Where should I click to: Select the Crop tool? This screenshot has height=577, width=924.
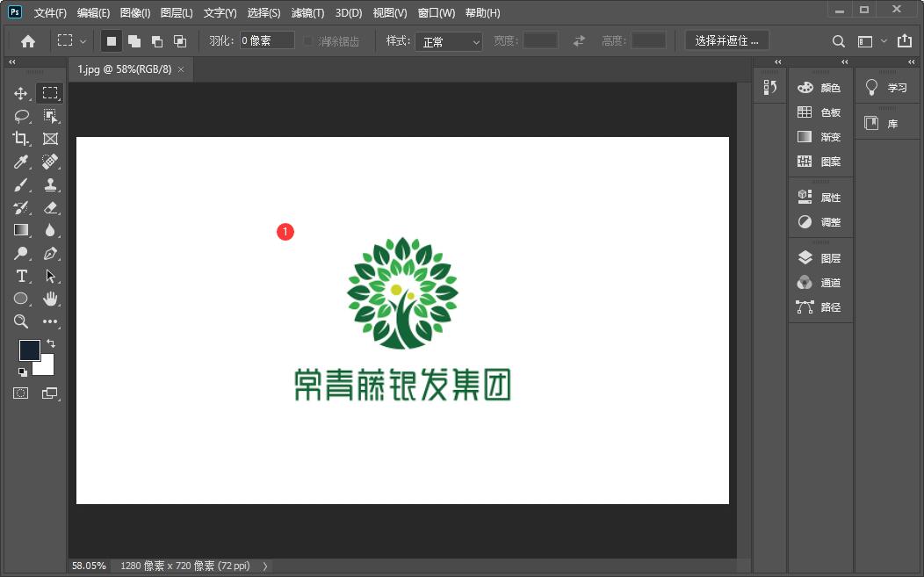20,139
